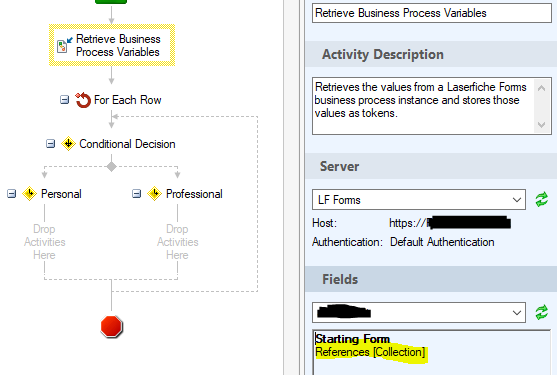The height and width of the screenshot is (375, 557).
Task: Select the Conditional Decision label
Action: (127, 144)
